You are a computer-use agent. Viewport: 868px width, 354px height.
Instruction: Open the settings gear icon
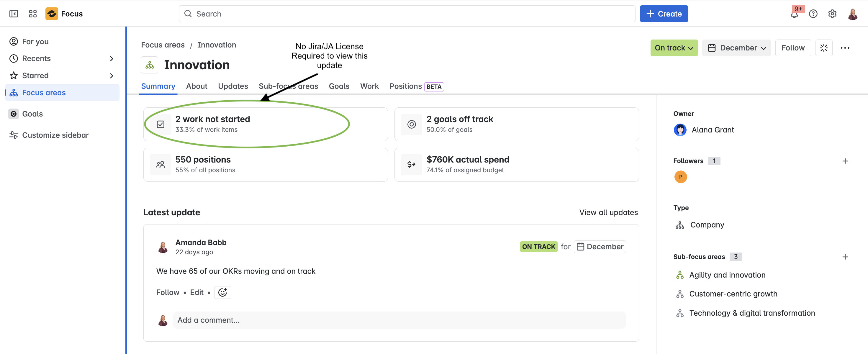[832, 14]
